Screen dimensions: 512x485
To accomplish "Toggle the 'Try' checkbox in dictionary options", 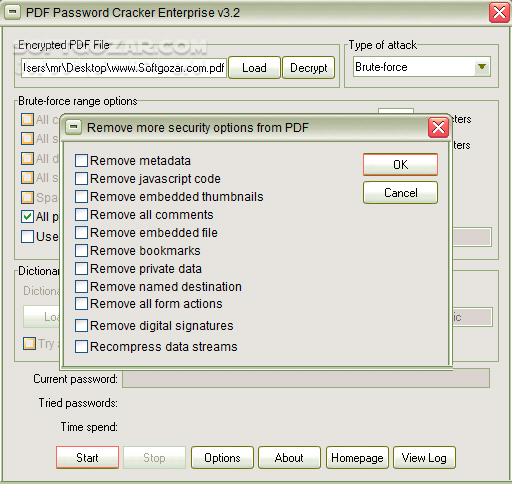I will pyautogui.click(x=29, y=343).
